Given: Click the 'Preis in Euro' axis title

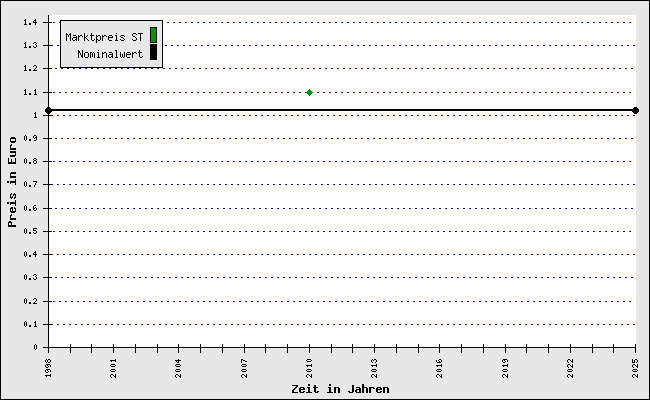Looking at the screenshot, I should [x=12, y=182].
